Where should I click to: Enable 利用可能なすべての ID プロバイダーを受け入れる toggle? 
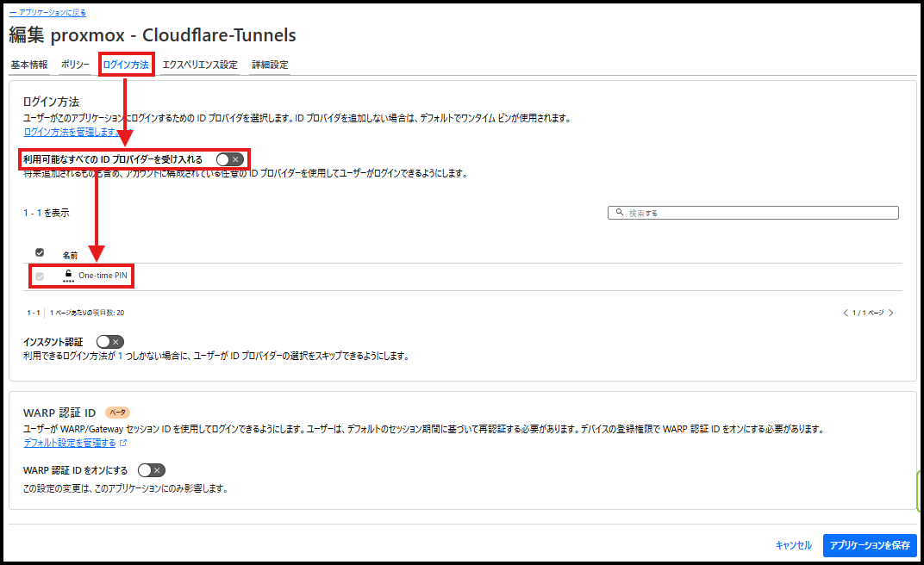228,158
